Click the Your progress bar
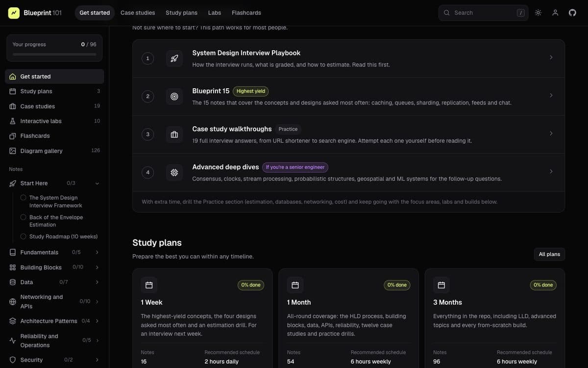588x368 pixels. 54,54
